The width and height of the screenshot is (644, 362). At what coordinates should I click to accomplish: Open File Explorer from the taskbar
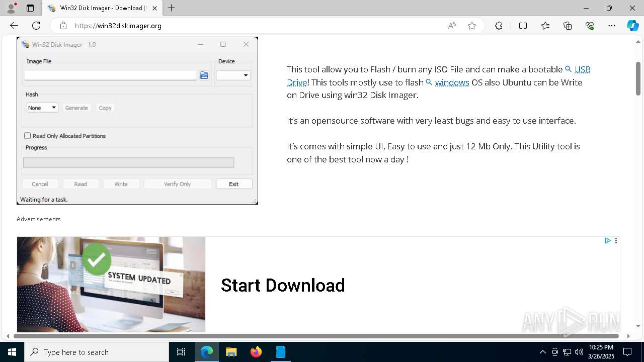pyautogui.click(x=231, y=352)
